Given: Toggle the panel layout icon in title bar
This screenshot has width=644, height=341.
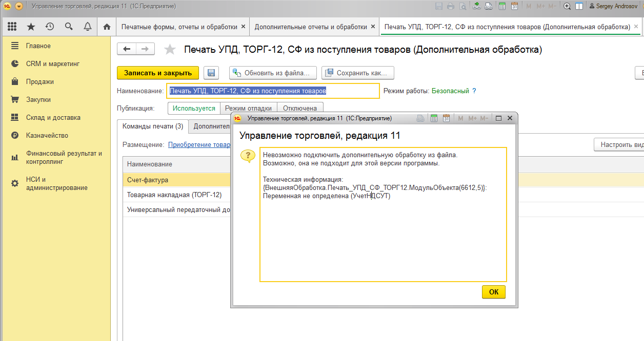Looking at the screenshot, I should pyautogui.click(x=579, y=6).
